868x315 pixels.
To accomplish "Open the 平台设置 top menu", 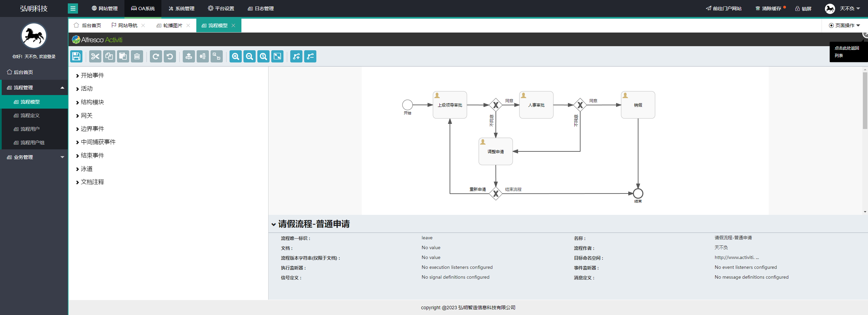I will tap(221, 8).
